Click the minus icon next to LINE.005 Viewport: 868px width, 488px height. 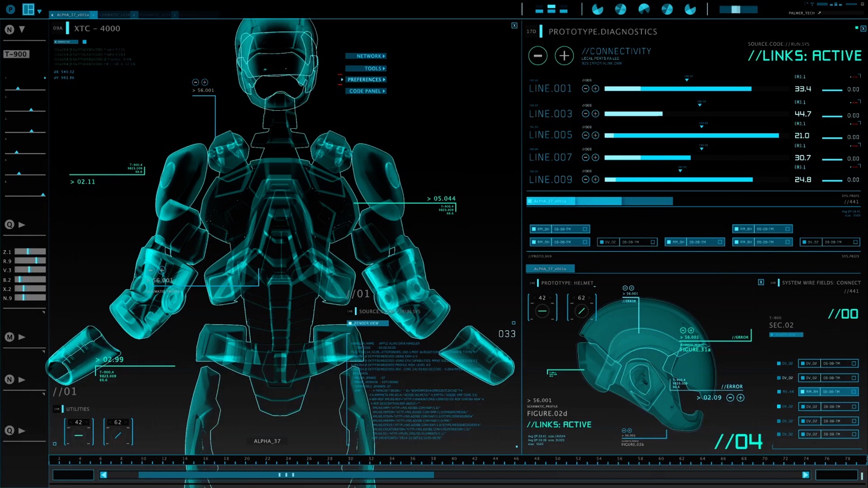click(x=585, y=136)
